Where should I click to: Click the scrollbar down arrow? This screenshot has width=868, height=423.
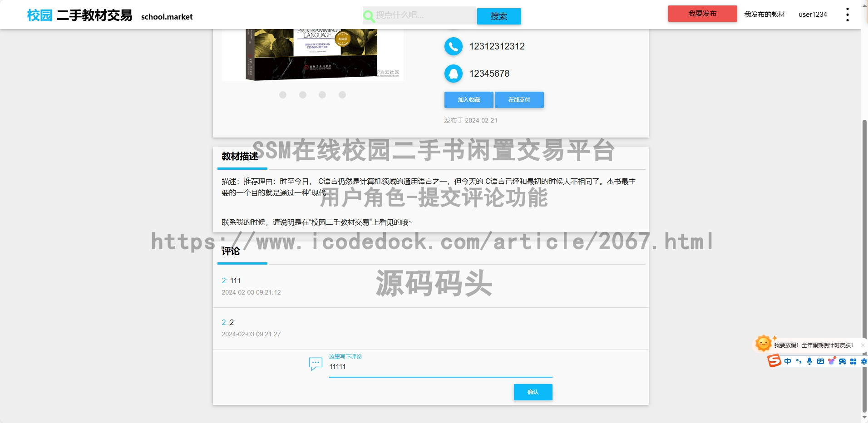click(x=864, y=418)
